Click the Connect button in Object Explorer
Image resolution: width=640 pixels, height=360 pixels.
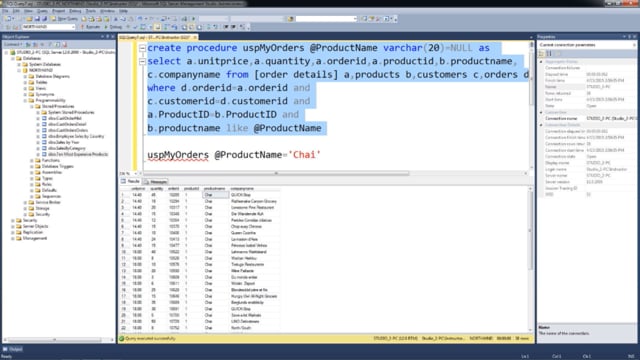[x=12, y=44]
